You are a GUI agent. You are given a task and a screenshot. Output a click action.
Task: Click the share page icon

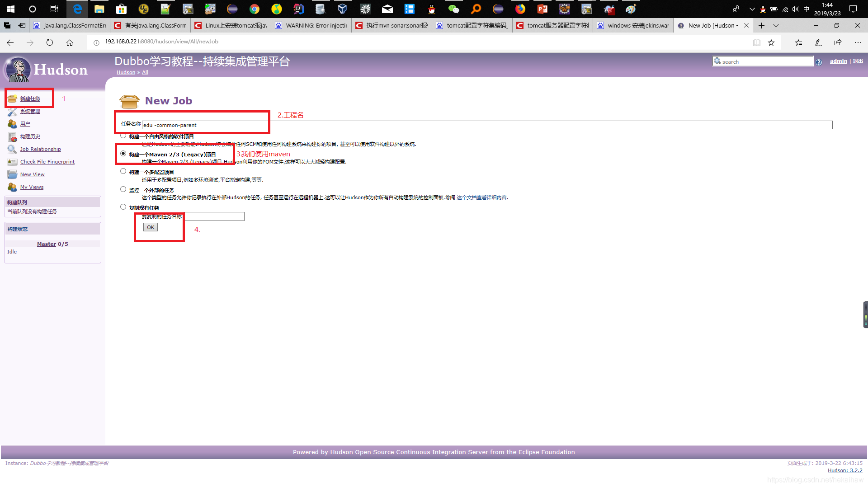coord(838,42)
